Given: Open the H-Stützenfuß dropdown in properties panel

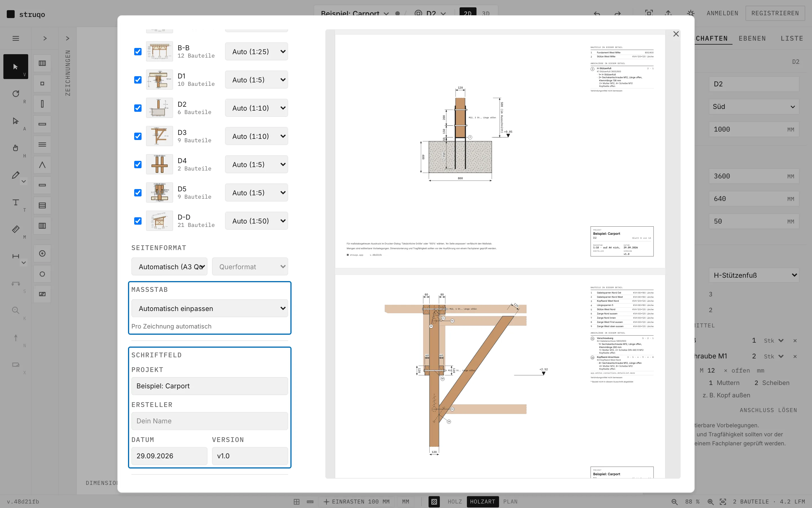Looking at the screenshot, I should pos(754,275).
